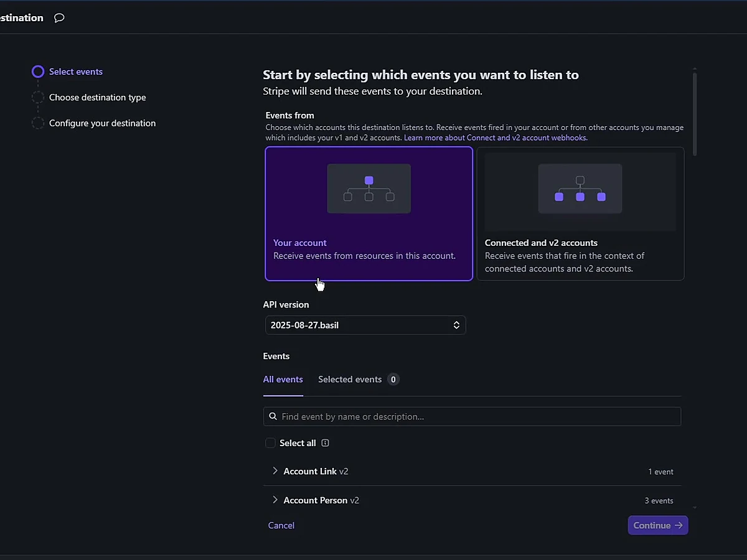Click the Select all label
The width and height of the screenshot is (747, 560).
298,443
